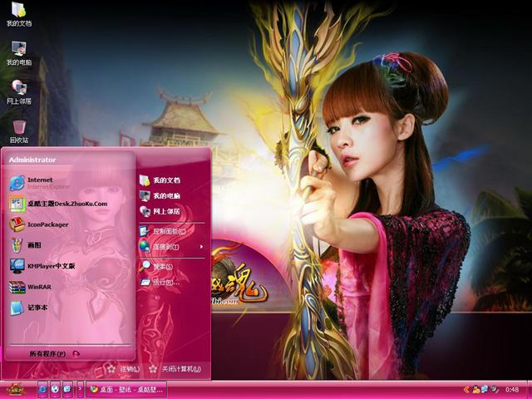The image size is (532, 399).
Task: Open 搜索(S) search in Start menu
Action: [x=156, y=266]
